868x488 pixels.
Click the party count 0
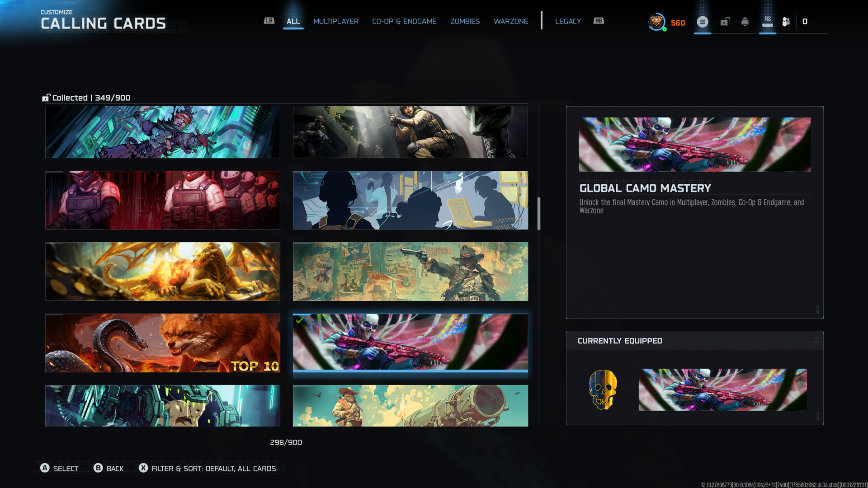tap(805, 21)
